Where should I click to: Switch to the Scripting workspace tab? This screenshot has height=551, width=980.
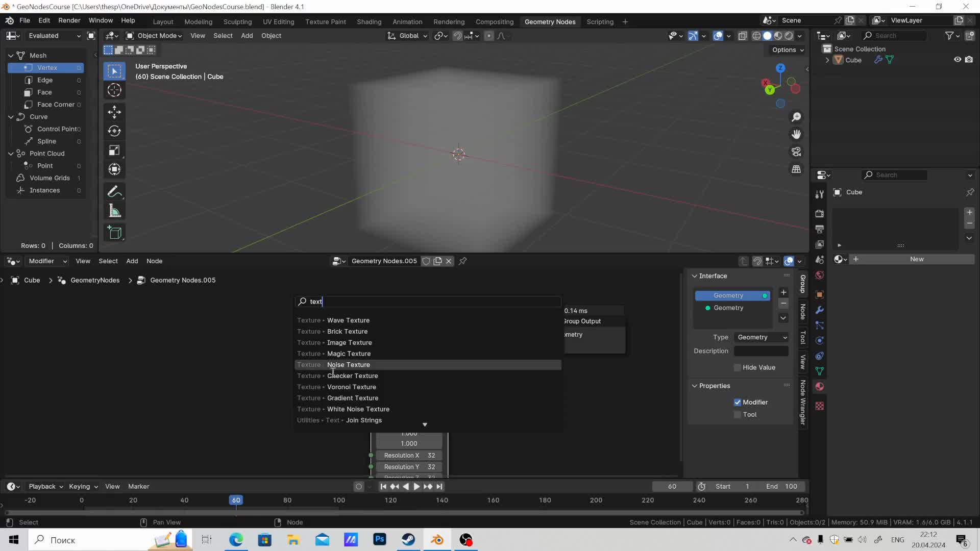pos(600,22)
